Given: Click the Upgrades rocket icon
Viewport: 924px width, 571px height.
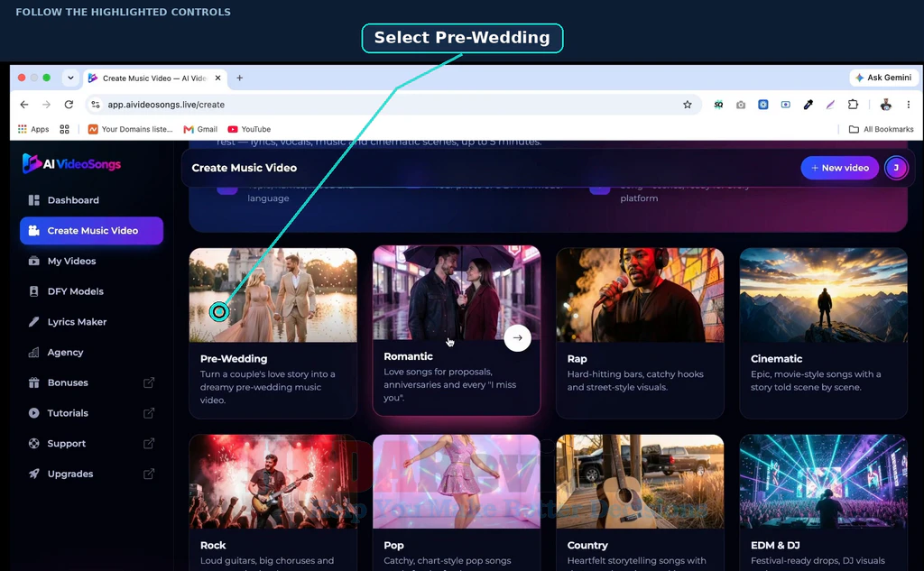Looking at the screenshot, I should coord(33,474).
